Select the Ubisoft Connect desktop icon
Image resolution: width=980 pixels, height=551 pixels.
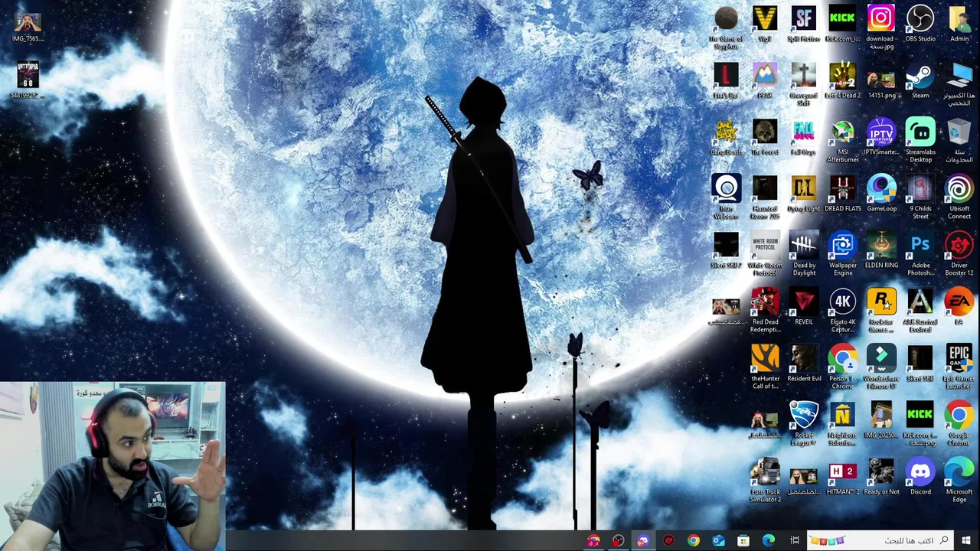pos(959,197)
